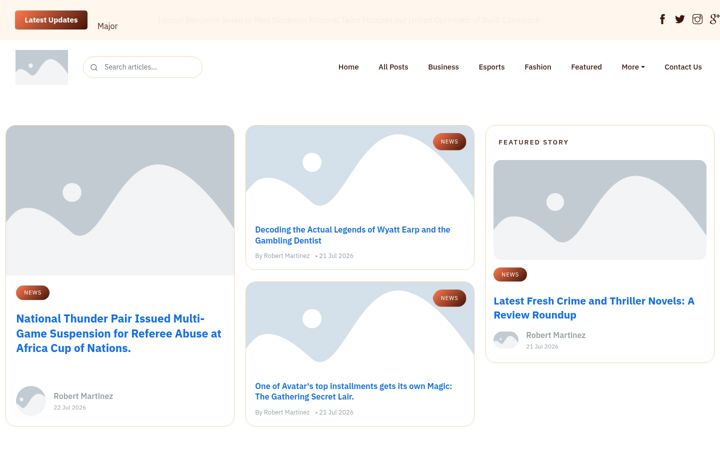Click the NEWS badge in Featured Story
This screenshot has width=720, height=450.
click(510, 275)
